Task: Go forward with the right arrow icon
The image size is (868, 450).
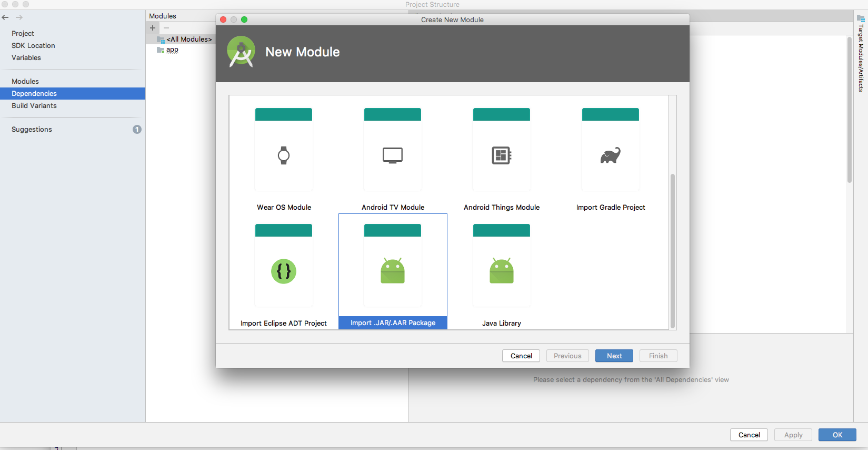Action: click(19, 17)
